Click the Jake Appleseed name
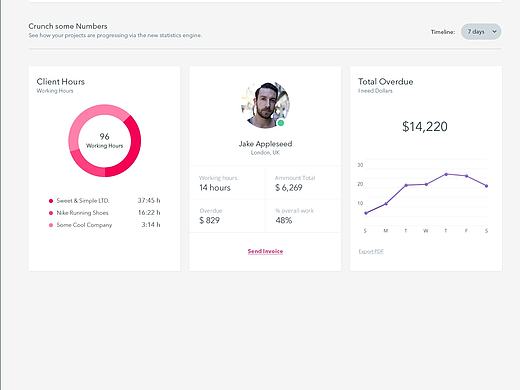This screenshot has width=520, height=390. coord(265,144)
